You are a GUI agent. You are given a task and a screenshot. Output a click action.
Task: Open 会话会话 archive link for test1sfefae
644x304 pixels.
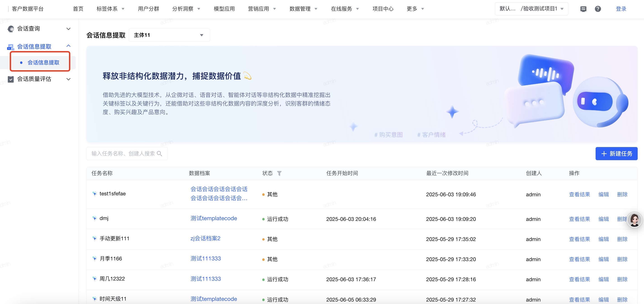[219, 194]
